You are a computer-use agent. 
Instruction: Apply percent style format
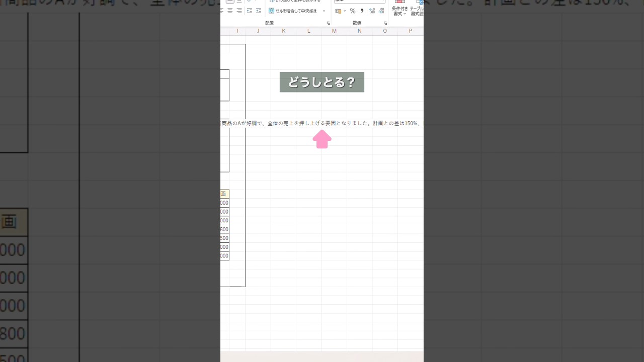coord(353,11)
